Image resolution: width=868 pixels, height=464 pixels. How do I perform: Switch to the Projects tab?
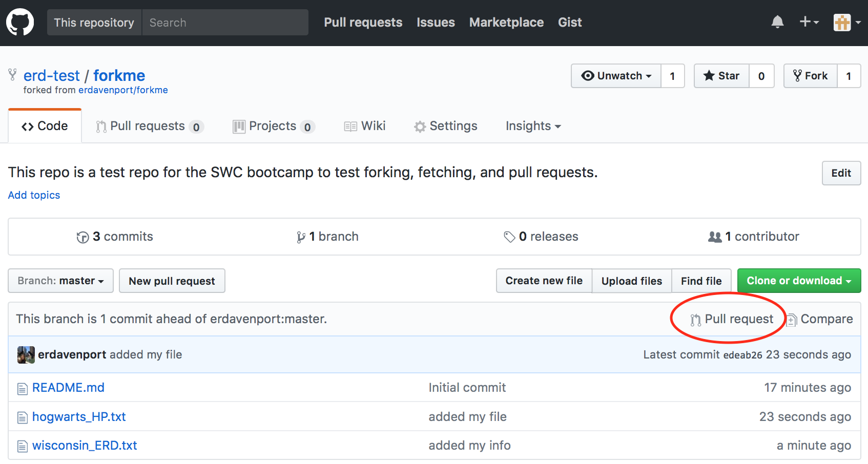click(x=274, y=126)
